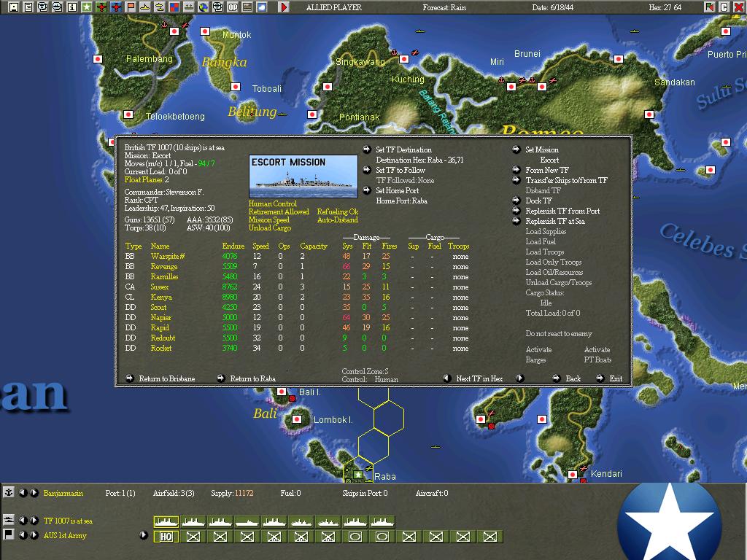Open ship Ramilles in the list
The image size is (747, 560).
(164, 276)
